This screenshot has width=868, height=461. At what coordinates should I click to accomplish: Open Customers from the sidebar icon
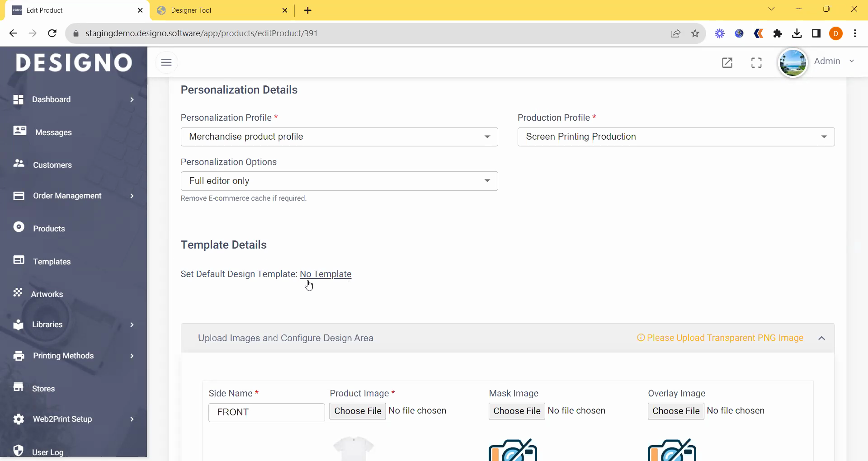click(19, 164)
